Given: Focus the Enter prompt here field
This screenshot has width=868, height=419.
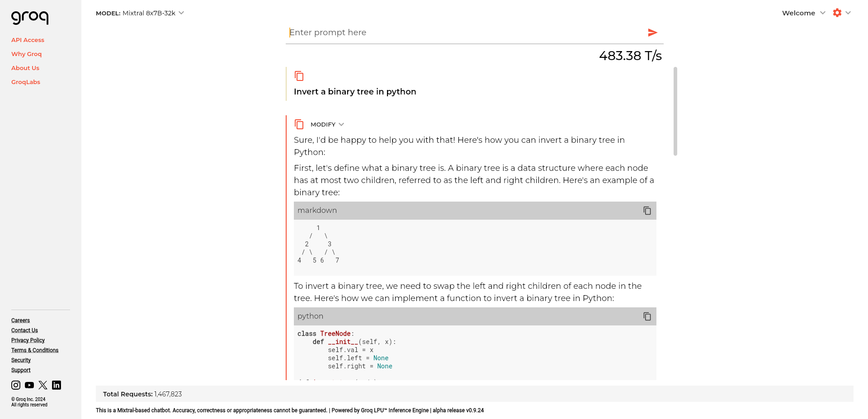Looking at the screenshot, I should 466,33.
